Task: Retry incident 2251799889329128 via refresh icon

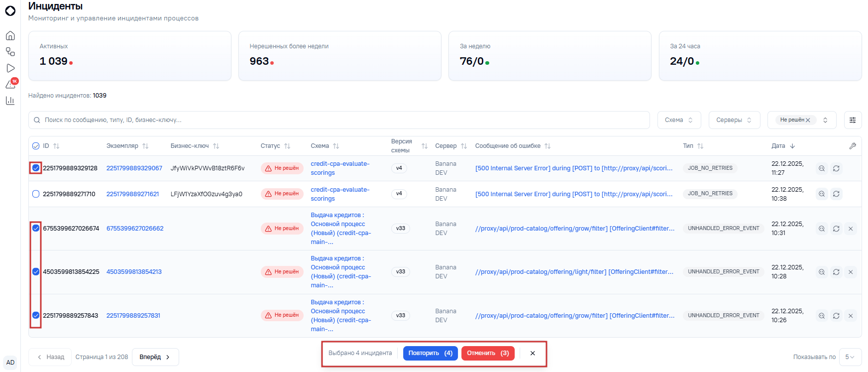Action: tap(836, 168)
